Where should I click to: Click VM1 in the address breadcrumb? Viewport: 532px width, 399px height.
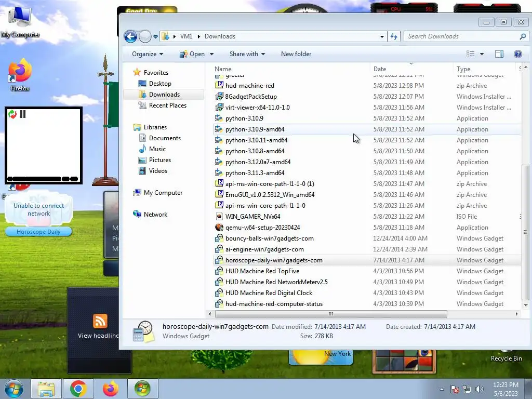pyautogui.click(x=186, y=36)
